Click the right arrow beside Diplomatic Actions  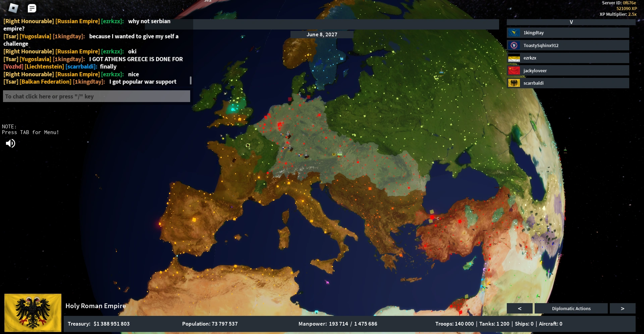(623, 308)
